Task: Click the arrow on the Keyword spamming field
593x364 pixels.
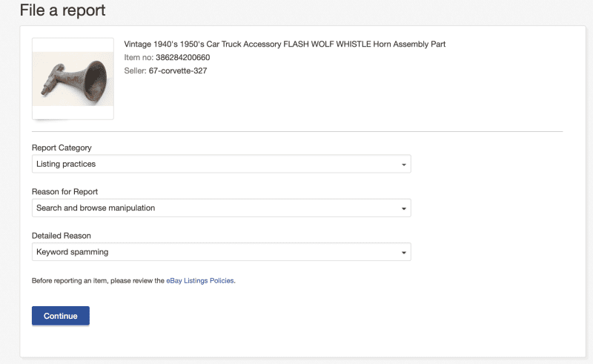Action: [403, 253]
